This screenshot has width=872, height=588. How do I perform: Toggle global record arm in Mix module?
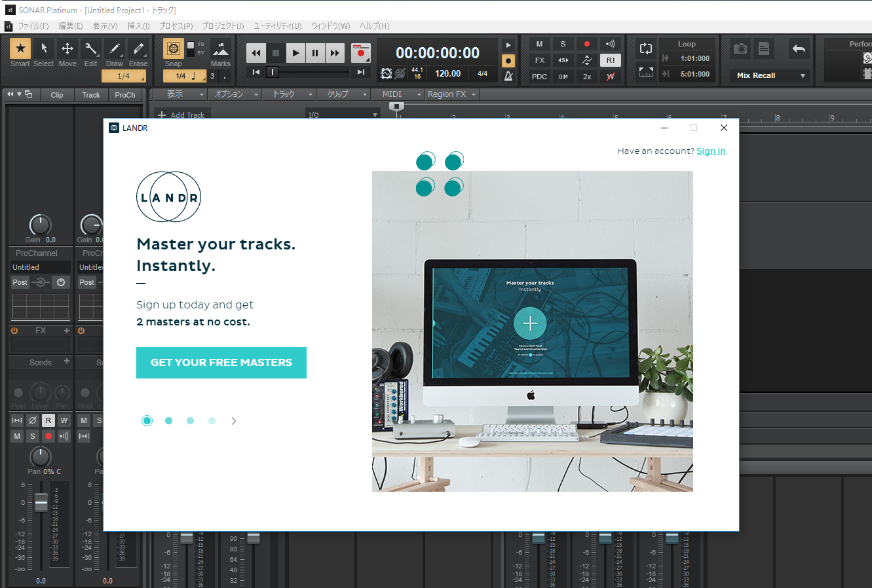[x=587, y=44]
